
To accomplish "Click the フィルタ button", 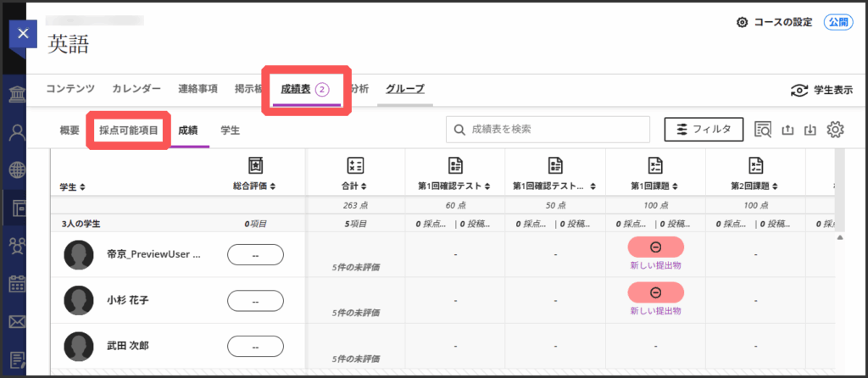I will coord(704,130).
